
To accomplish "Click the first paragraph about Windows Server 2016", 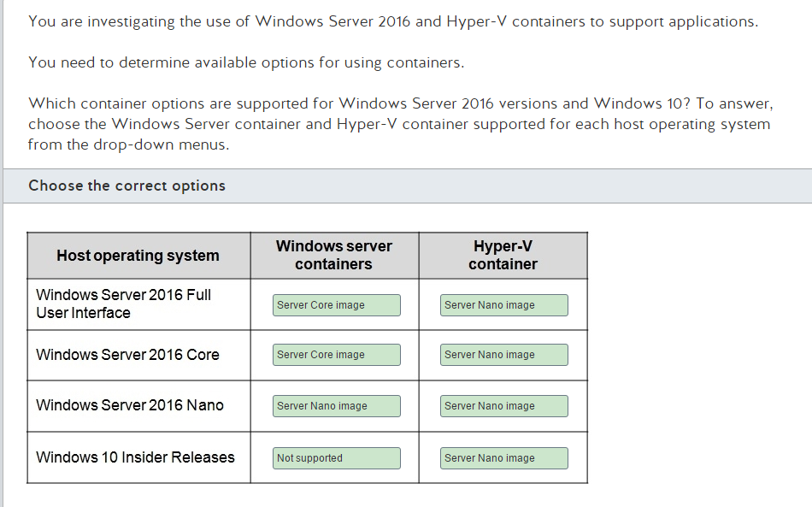I will click(x=393, y=21).
